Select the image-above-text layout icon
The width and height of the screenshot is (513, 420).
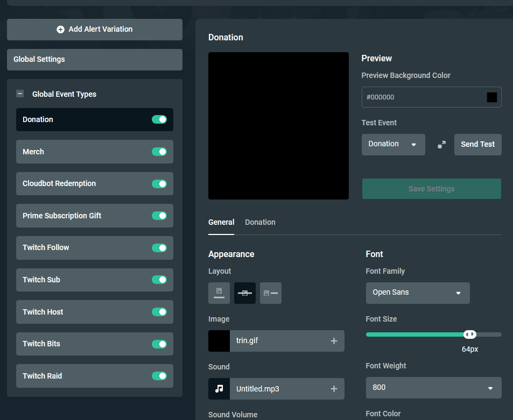click(x=219, y=293)
